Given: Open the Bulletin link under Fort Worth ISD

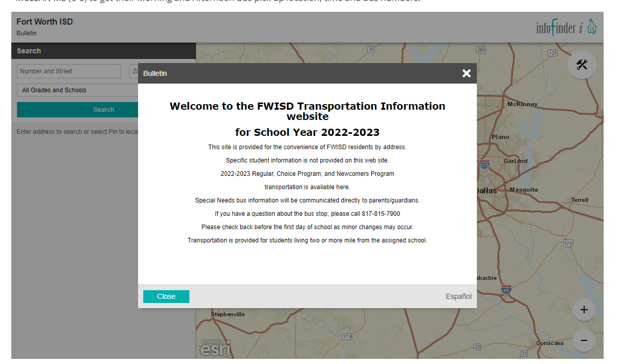Looking at the screenshot, I should [x=27, y=33].
